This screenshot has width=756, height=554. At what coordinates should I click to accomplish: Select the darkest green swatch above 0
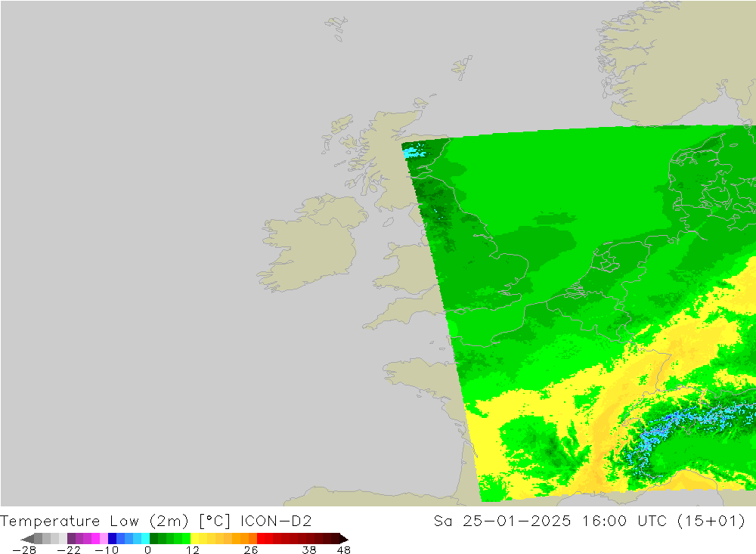(153, 539)
